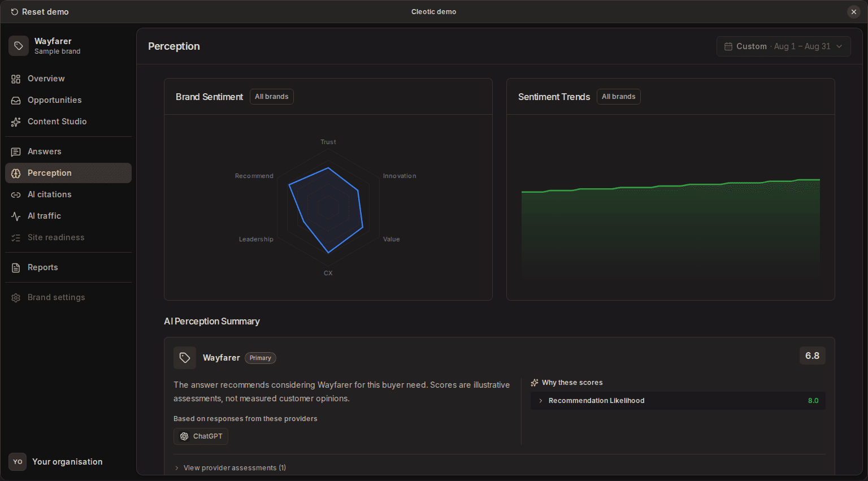Click the YO organisation avatar

pos(18,462)
